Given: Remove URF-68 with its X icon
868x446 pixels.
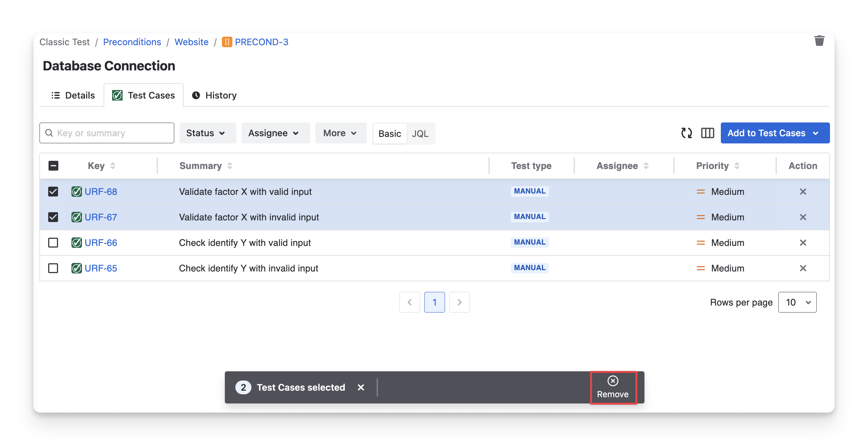Looking at the screenshot, I should tap(803, 192).
